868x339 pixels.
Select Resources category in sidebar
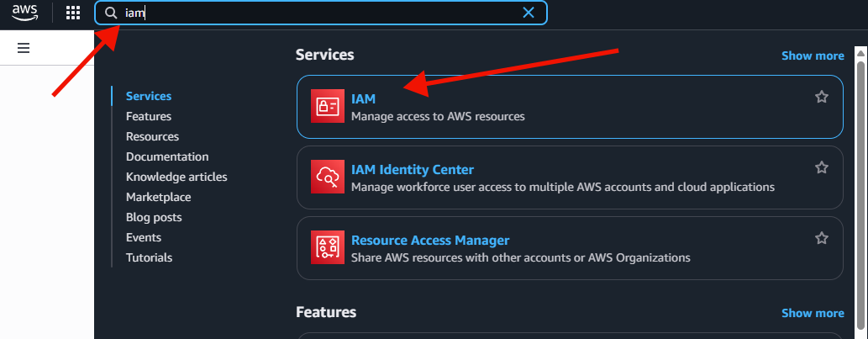(152, 136)
